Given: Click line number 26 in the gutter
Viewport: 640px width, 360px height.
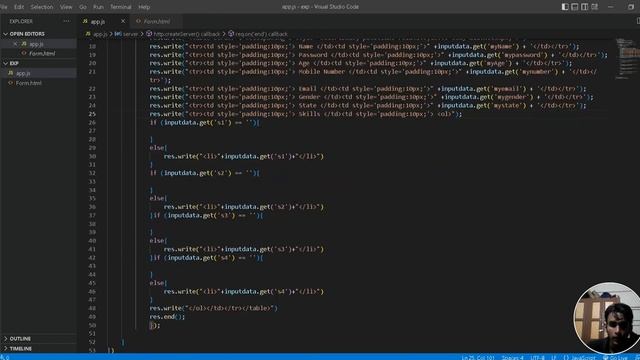Looking at the screenshot, I should (x=92, y=122).
